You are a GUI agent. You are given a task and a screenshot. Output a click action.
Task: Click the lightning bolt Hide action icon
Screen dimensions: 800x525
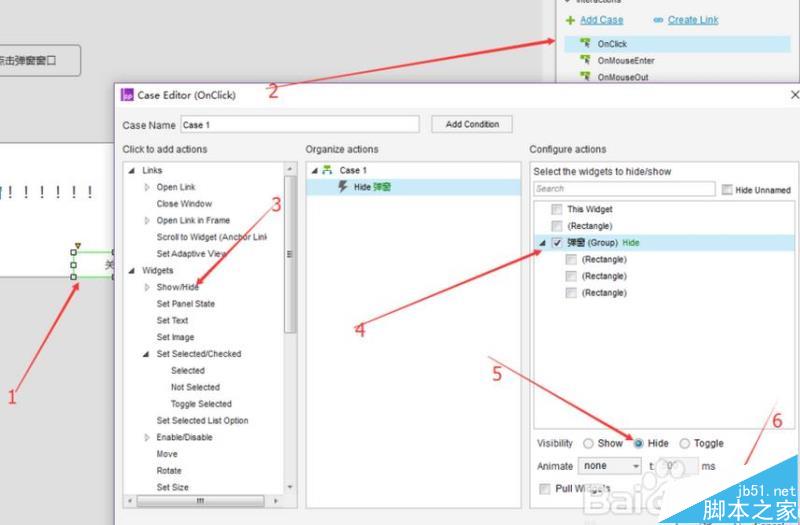[x=343, y=187]
